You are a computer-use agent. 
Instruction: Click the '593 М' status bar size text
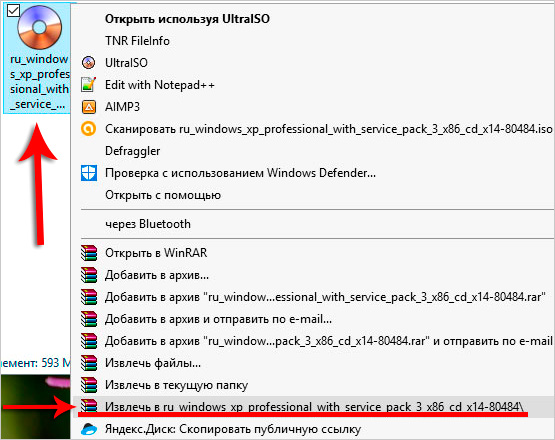pos(56,363)
